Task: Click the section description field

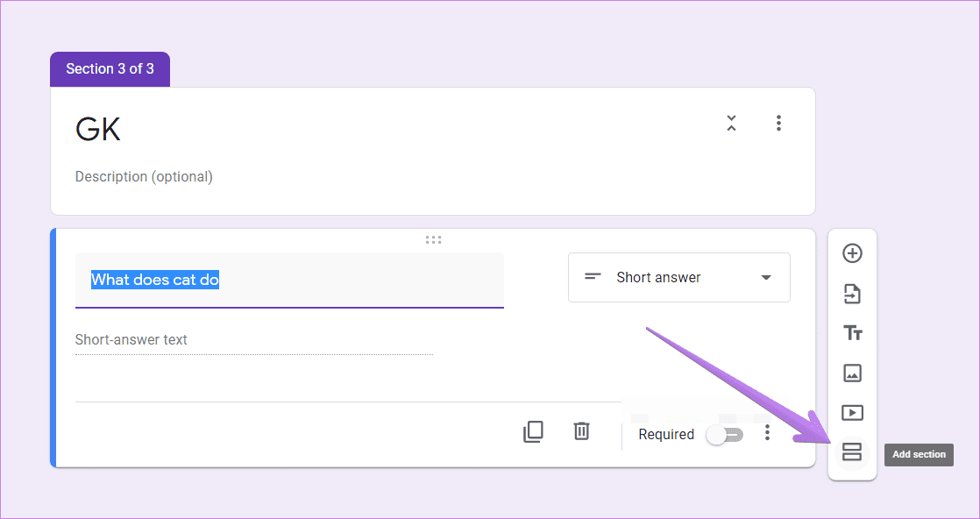Action: click(x=144, y=177)
